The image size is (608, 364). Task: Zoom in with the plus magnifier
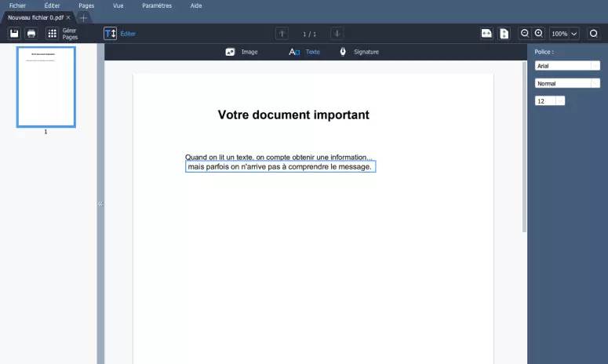coord(539,34)
